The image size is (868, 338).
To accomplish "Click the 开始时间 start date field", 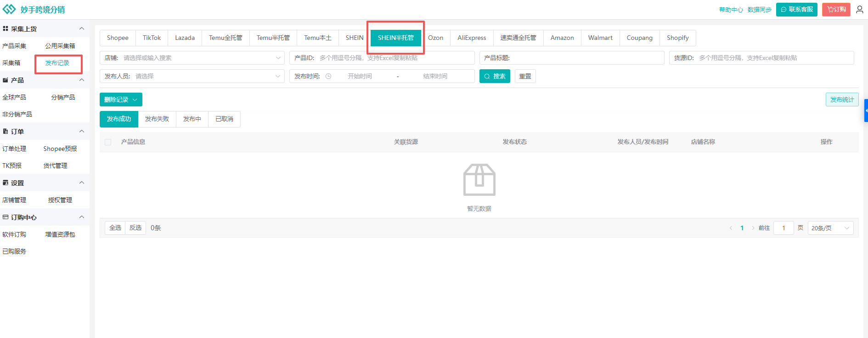I will tap(360, 76).
